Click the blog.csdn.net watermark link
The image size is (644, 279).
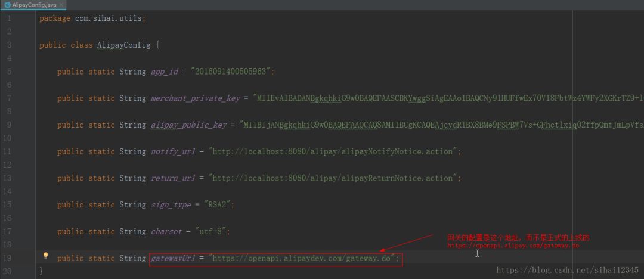pyautogui.click(x=567, y=270)
